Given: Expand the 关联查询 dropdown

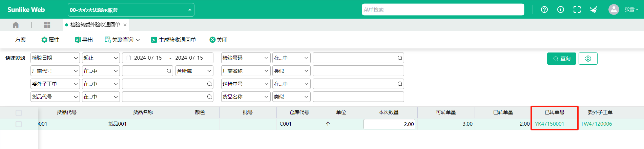Looking at the screenshot, I should 122,40.
